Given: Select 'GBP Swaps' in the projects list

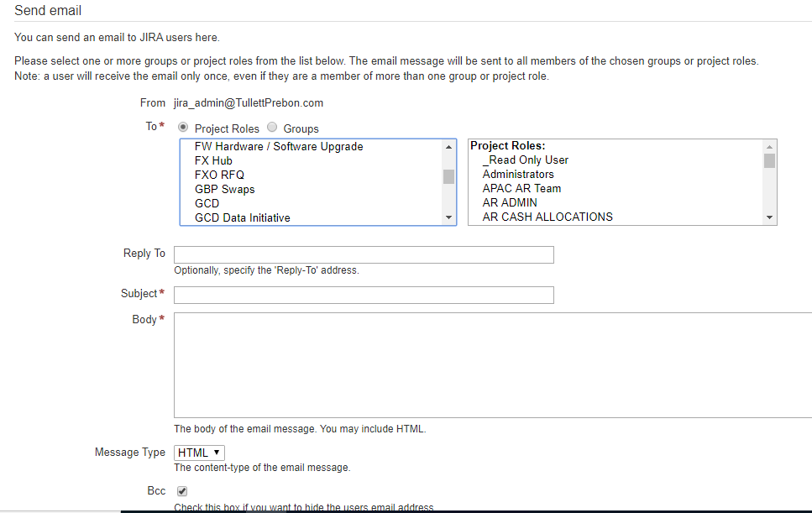Looking at the screenshot, I should 226,189.
